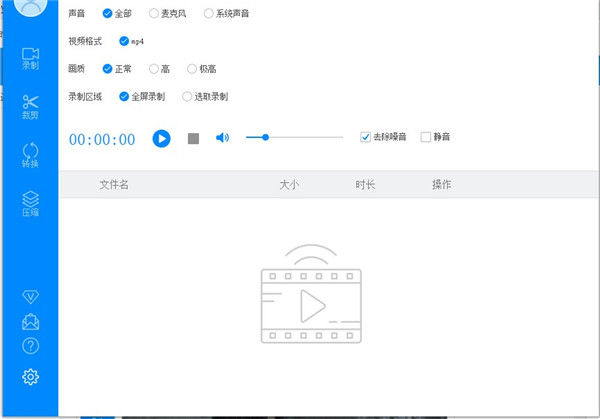Viewport: 600px width, 419px height.
Task: Select 选取录制 region recording mode
Action: (x=187, y=97)
